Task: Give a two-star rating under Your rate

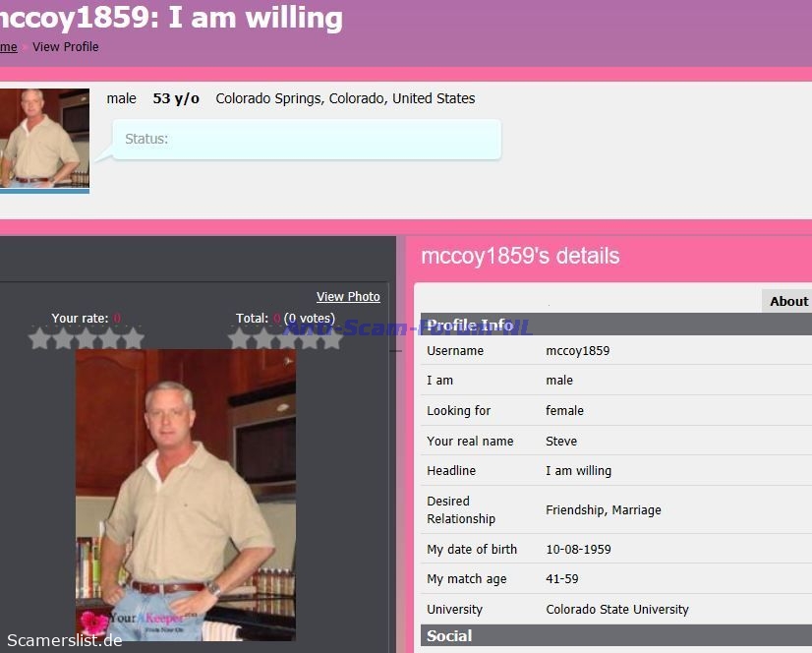Action: [64, 338]
